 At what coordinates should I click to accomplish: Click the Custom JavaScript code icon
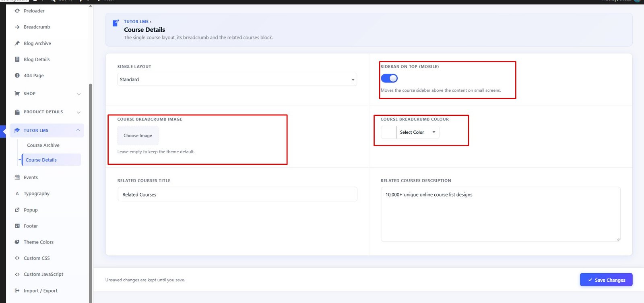click(17, 274)
